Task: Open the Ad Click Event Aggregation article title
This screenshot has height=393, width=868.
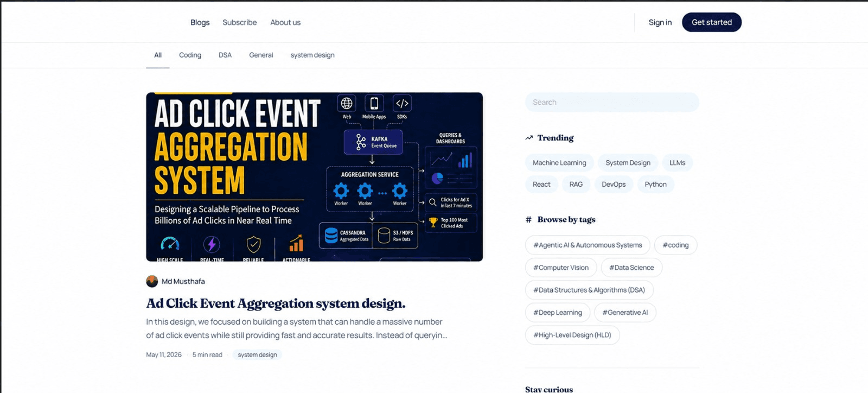Action: coord(276,303)
